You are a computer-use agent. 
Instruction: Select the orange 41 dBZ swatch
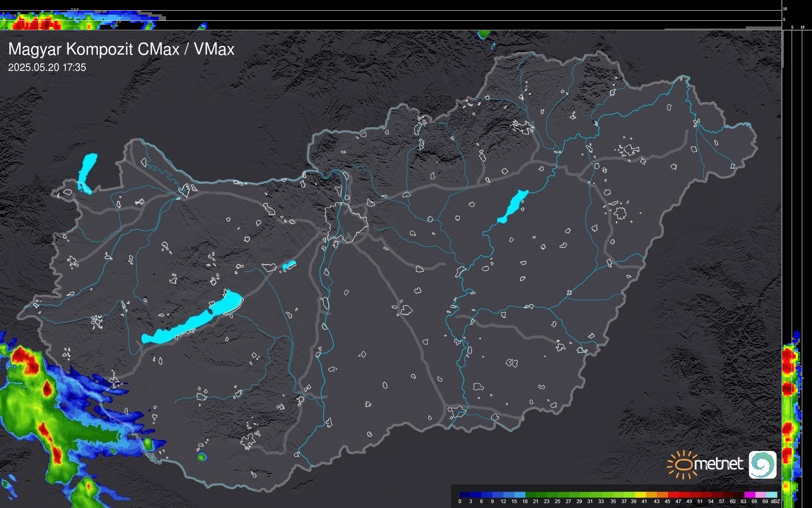651,495
